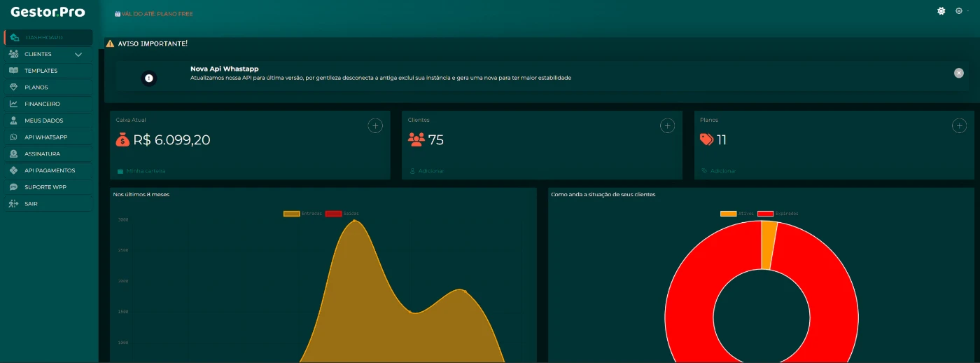Toggle the Entradas series in chart legend
This screenshot has height=363, width=980.
pos(291,213)
